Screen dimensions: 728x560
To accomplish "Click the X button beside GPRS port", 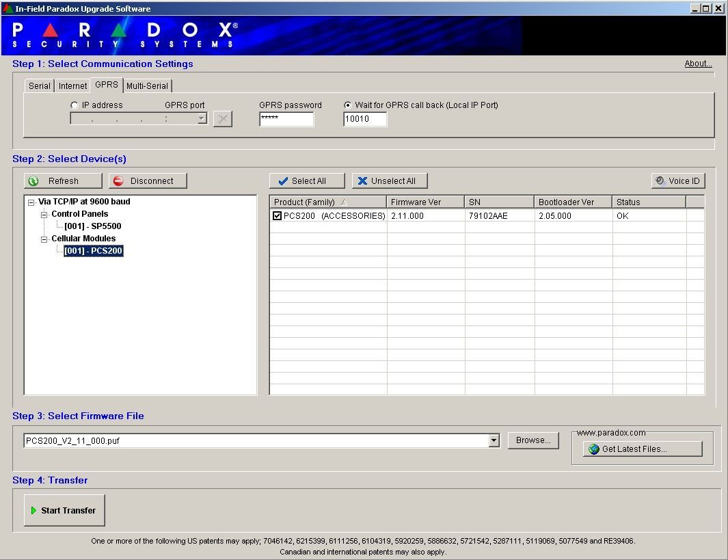I will point(223,119).
